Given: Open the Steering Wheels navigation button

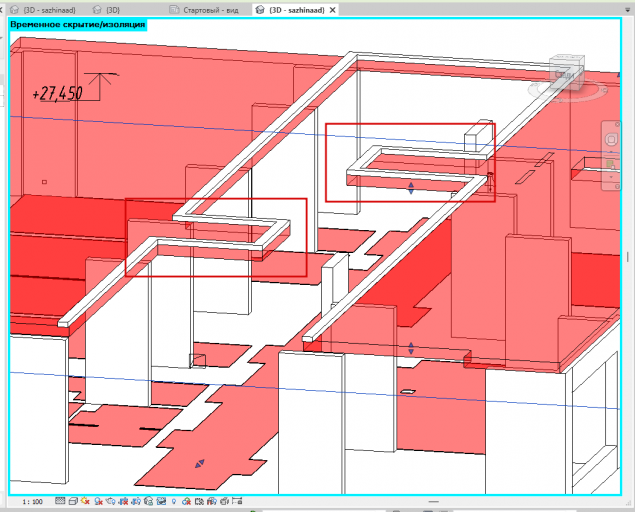Looking at the screenshot, I should pyautogui.click(x=611, y=140).
